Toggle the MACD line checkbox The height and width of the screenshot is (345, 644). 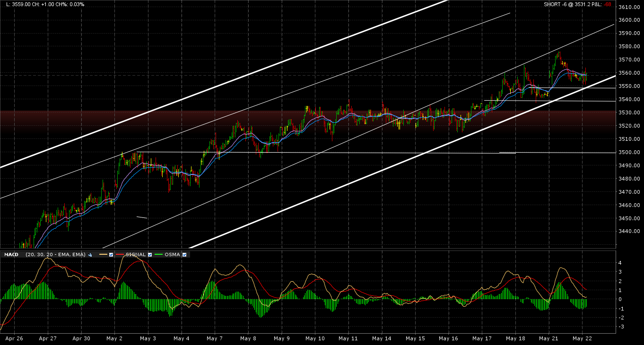pos(111,255)
